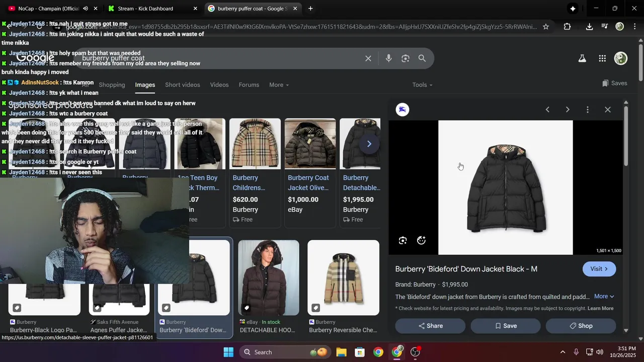
Task: Open Saves collection
Action: pos(614,83)
